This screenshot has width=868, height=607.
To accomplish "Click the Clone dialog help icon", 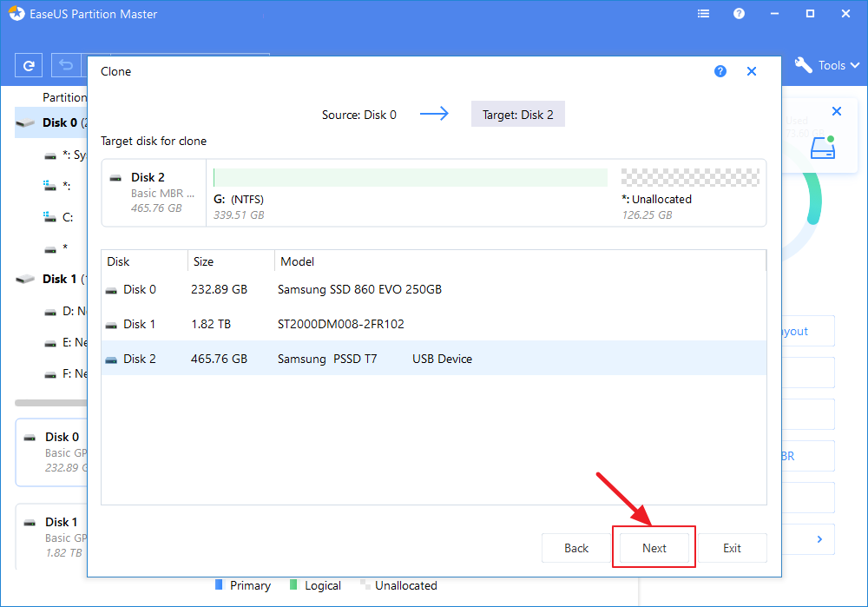I will point(720,70).
